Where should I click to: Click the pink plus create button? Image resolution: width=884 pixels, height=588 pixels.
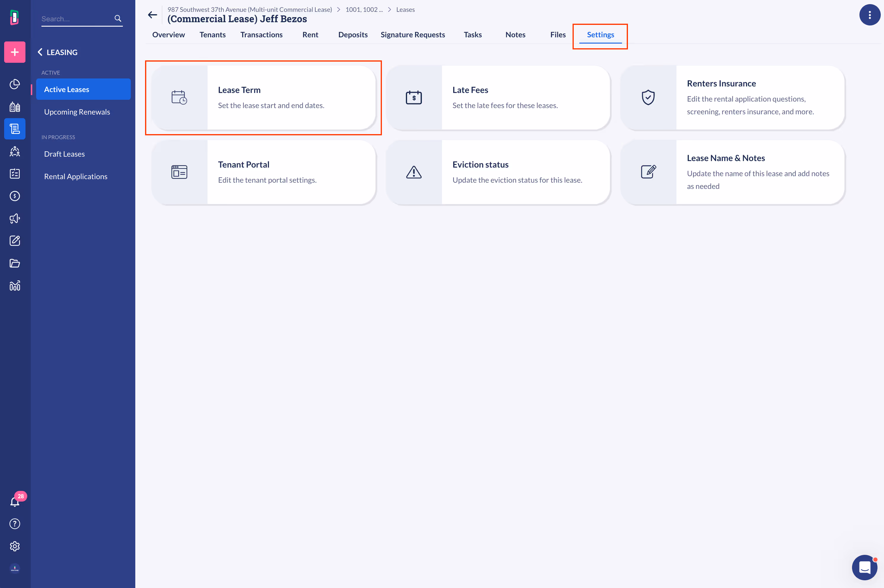pyautogui.click(x=15, y=52)
